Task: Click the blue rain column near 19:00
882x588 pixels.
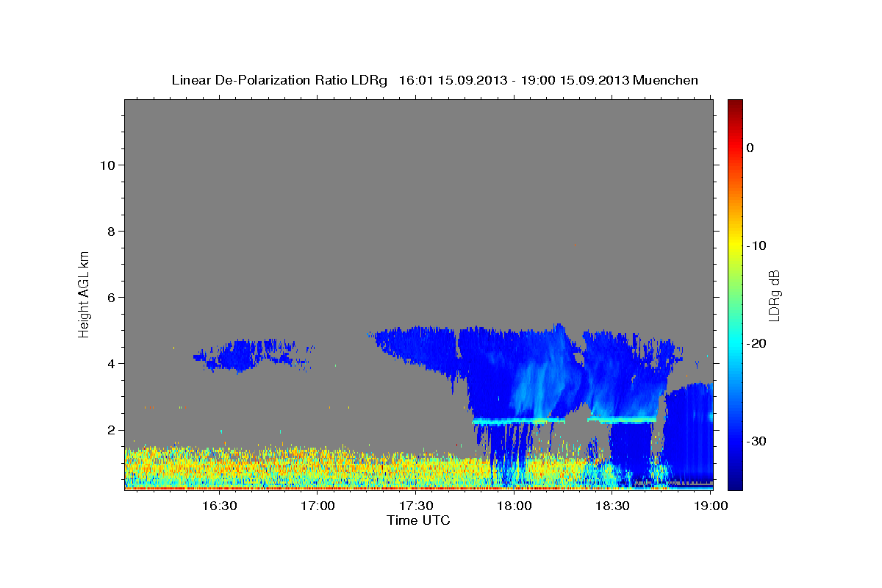Action: [x=689, y=434]
